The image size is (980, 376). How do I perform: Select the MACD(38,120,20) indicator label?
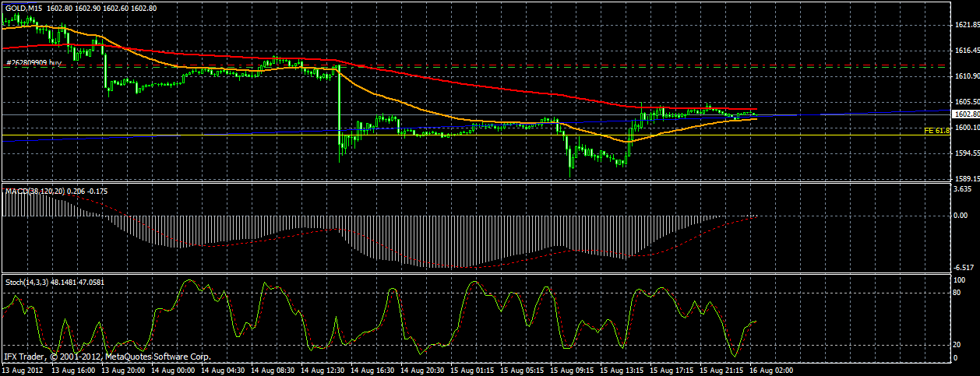click(x=34, y=191)
